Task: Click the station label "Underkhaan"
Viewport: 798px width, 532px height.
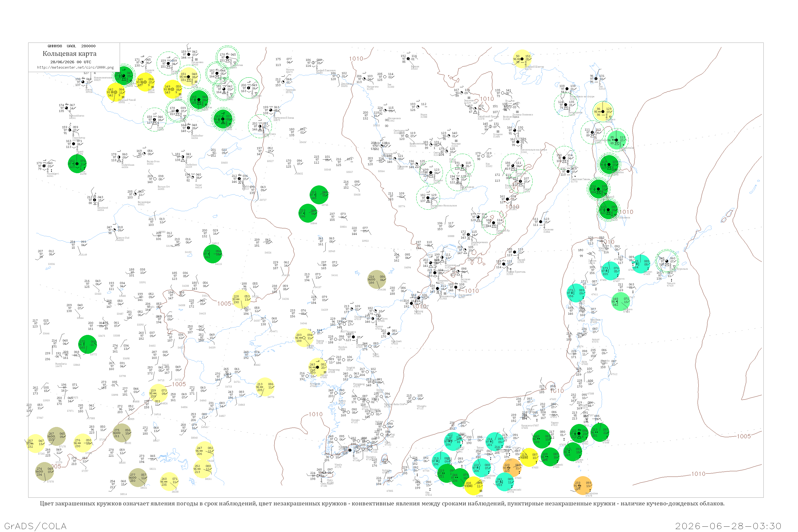Action: (x=128, y=165)
